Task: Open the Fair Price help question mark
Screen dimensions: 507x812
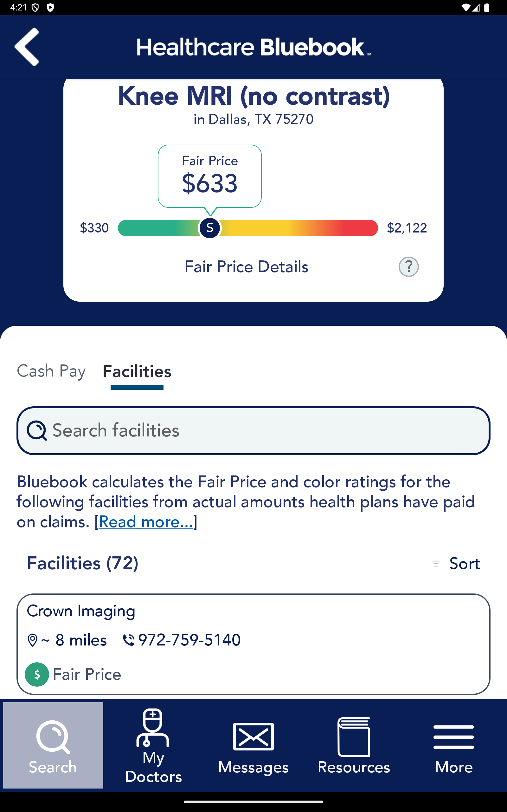Action: 408,267
